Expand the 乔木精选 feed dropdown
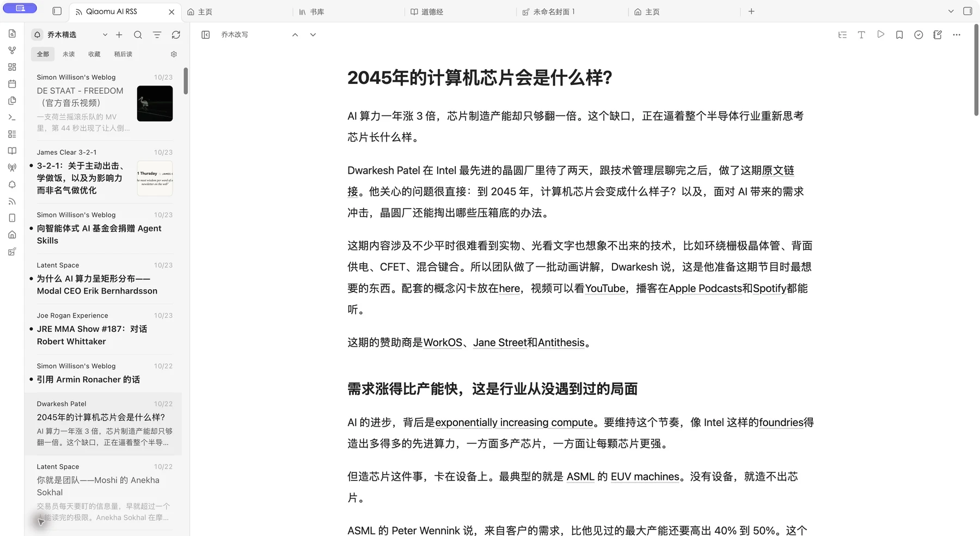 tap(105, 35)
